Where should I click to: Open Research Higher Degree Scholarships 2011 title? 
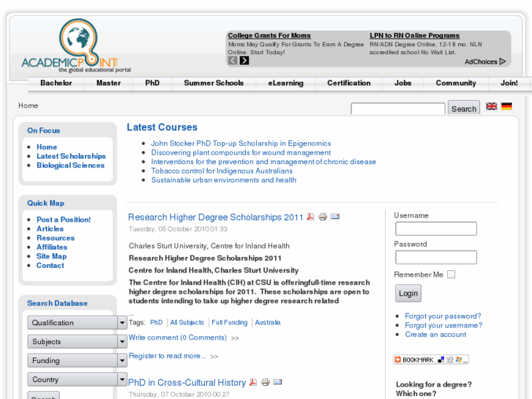(x=215, y=217)
